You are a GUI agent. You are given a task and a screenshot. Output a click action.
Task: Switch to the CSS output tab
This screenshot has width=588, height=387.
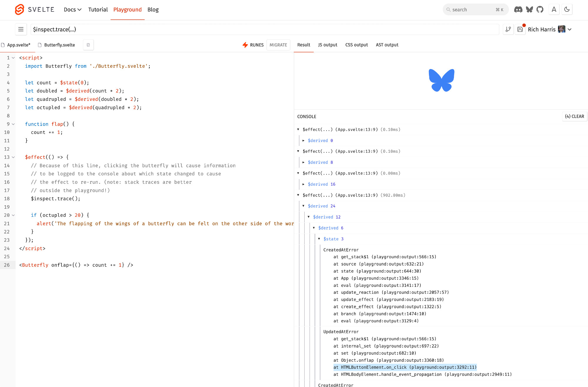(357, 45)
